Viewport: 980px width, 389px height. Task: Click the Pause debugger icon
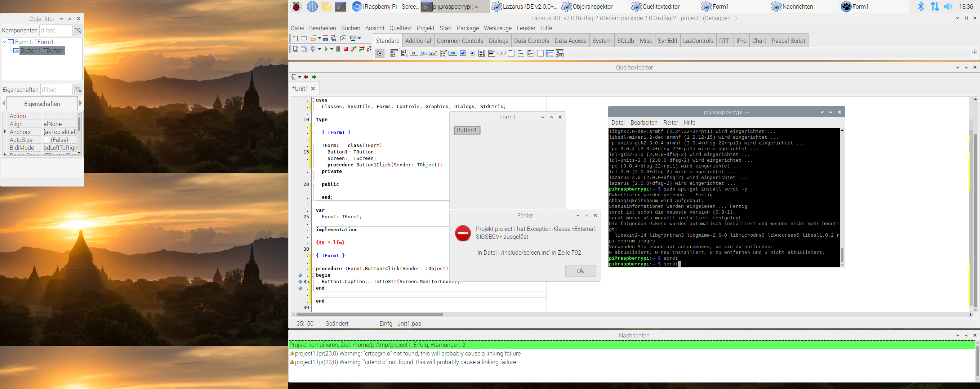tap(338, 49)
